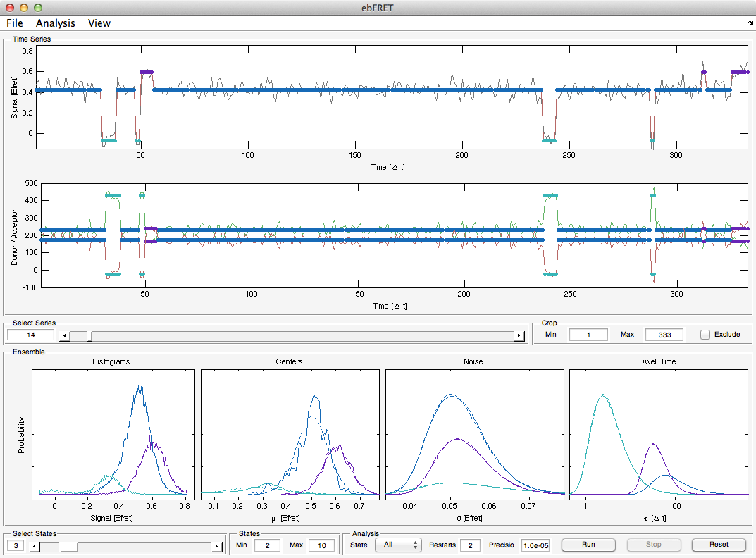Click the Crop Min input field
Image resolution: width=756 pixels, height=558 pixels.
point(588,335)
